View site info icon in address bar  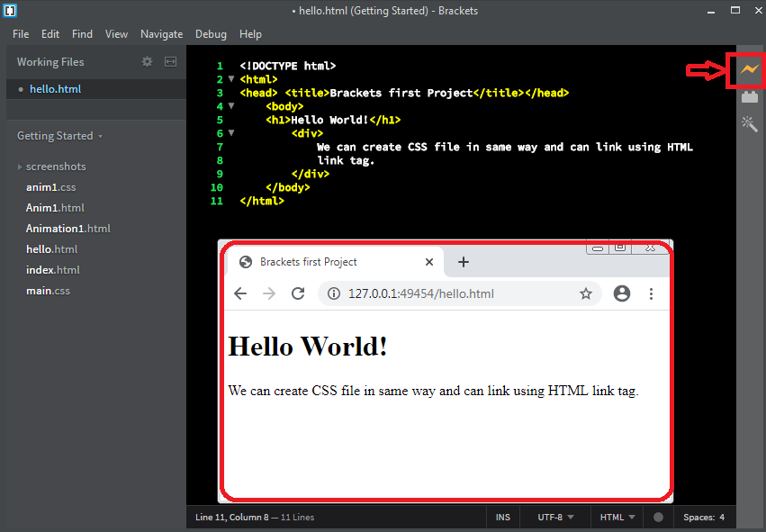pos(334,293)
